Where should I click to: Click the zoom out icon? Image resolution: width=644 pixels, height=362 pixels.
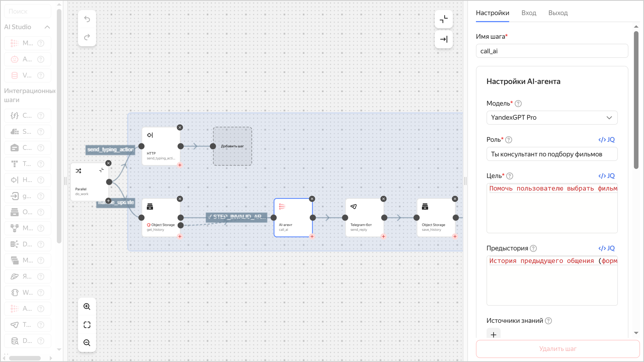[87, 342]
